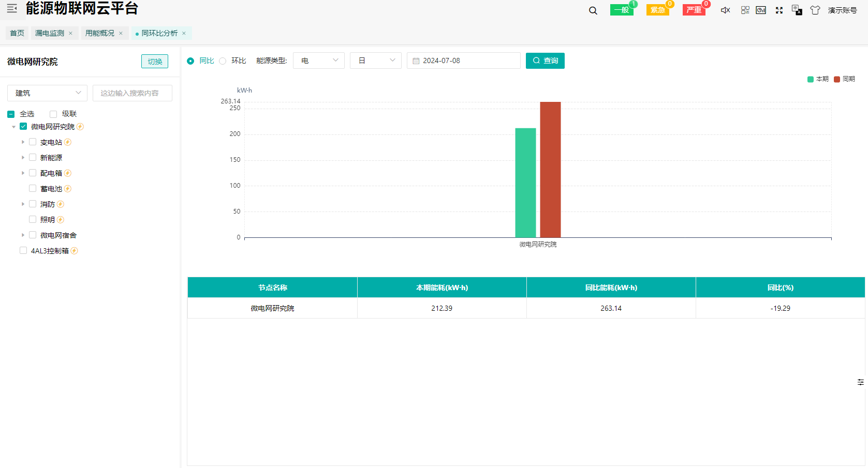Close the 同环比分析 tab

184,33
